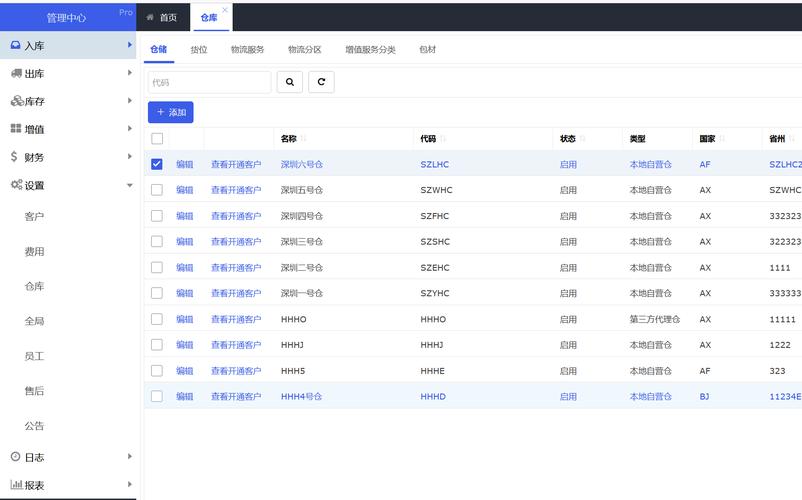Switch to the 货位 tab
Screen dimensions: 802x500
[x=199, y=50]
